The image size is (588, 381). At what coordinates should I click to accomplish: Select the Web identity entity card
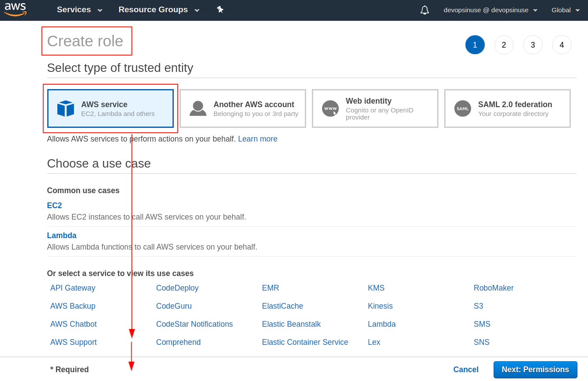coord(375,108)
